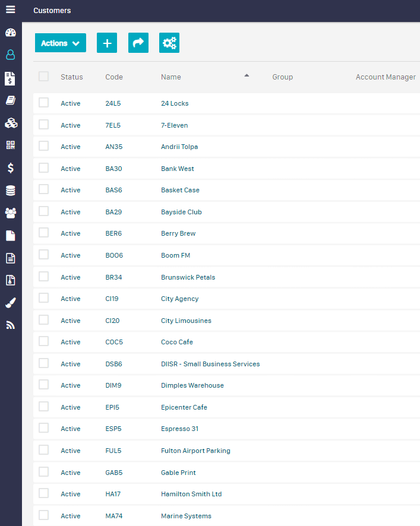
Task: Sort by the Status column header
Action: pos(71,77)
